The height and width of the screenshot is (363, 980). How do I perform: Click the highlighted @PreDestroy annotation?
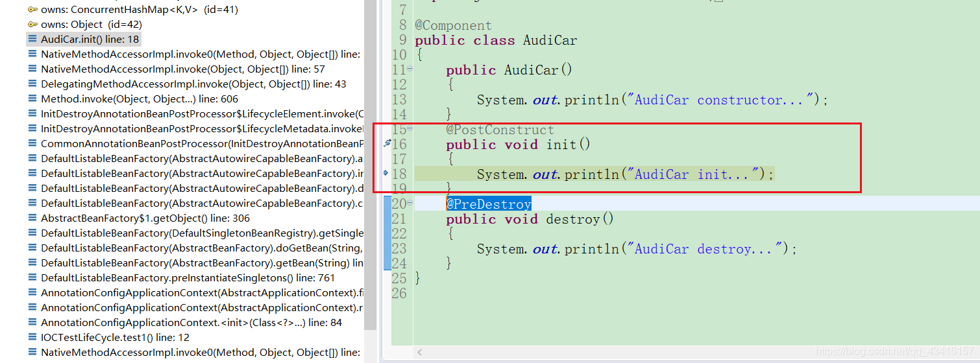pos(489,204)
